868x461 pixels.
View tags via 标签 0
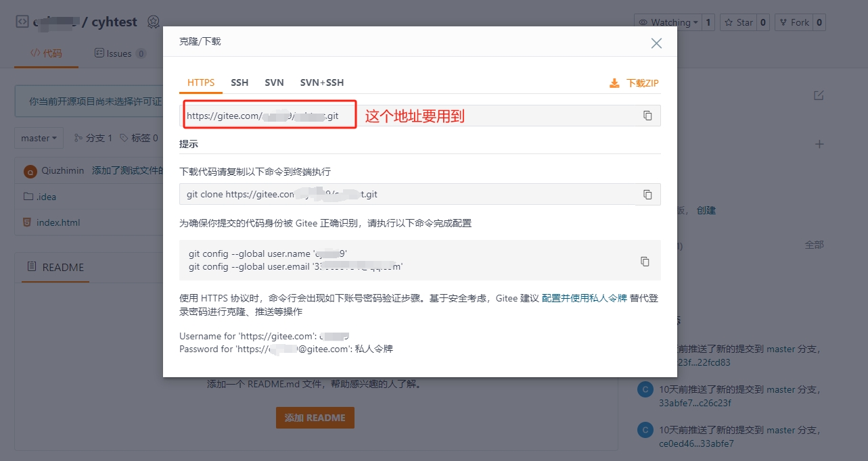point(139,138)
